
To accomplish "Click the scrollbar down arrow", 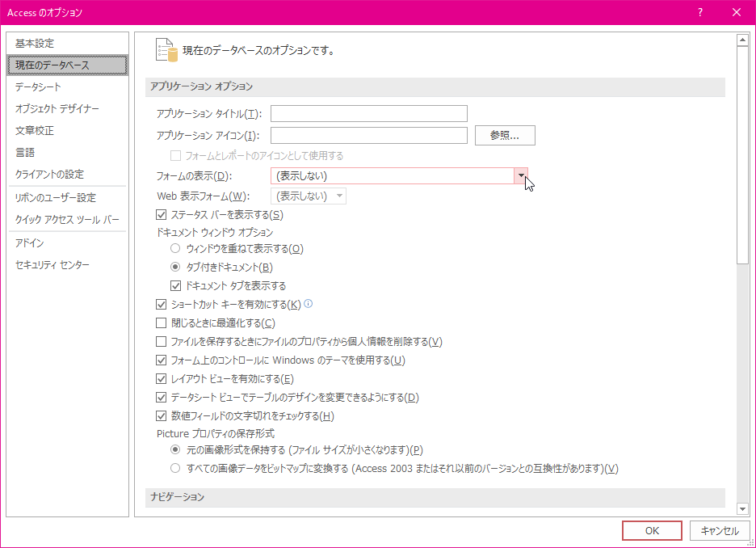I will pos(742,508).
